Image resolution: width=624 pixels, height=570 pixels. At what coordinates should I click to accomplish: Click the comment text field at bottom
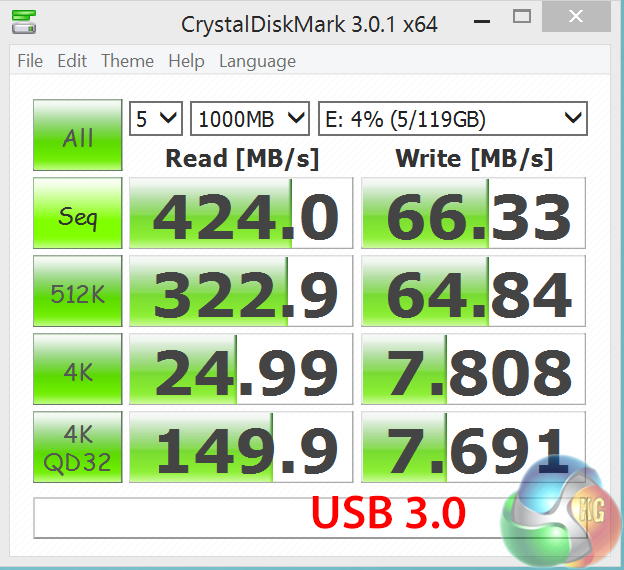(x=310, y=518)
